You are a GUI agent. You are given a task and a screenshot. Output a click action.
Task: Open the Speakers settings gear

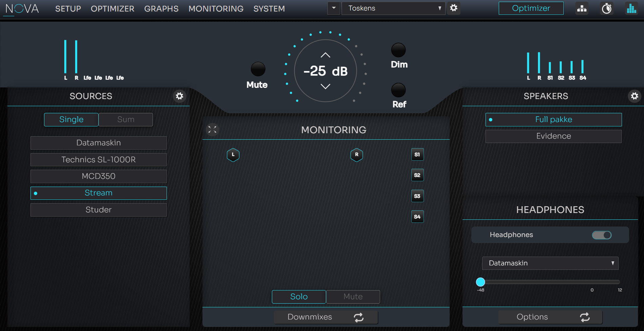click(634, 96)
